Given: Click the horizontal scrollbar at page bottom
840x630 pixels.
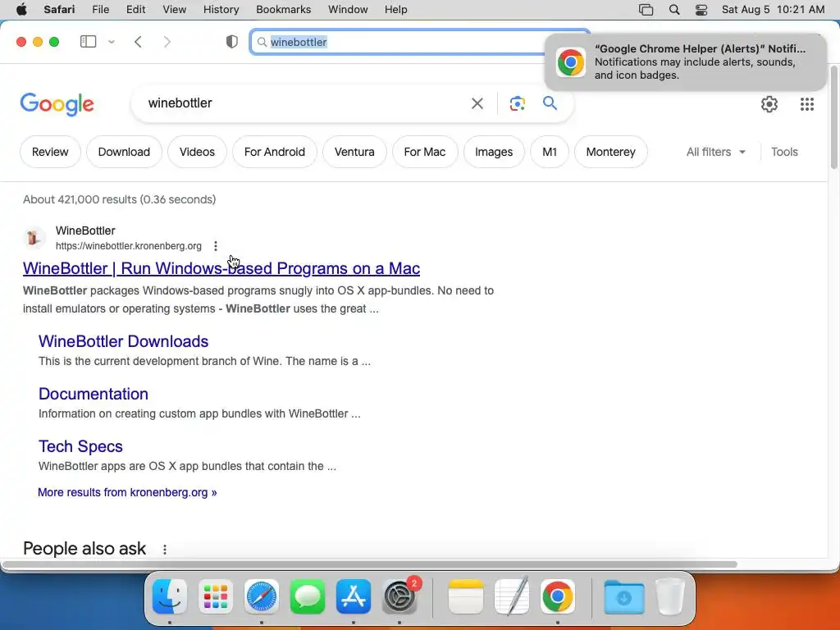Looking at the screenshot, I should click(370, 564).
